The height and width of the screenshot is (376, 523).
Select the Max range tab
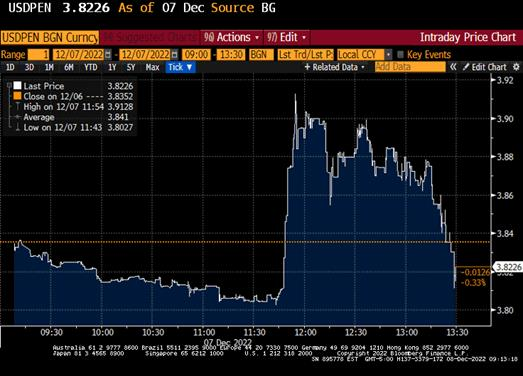[152, 67]
